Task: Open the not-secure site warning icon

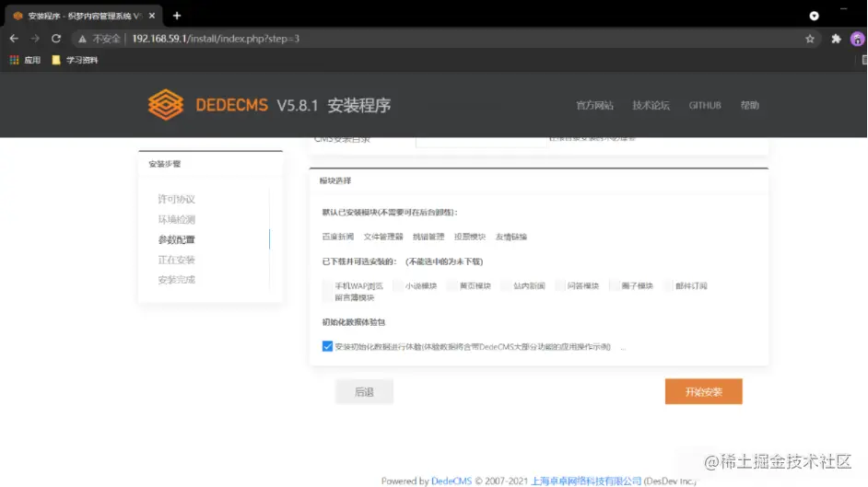Action: (83, 39)
